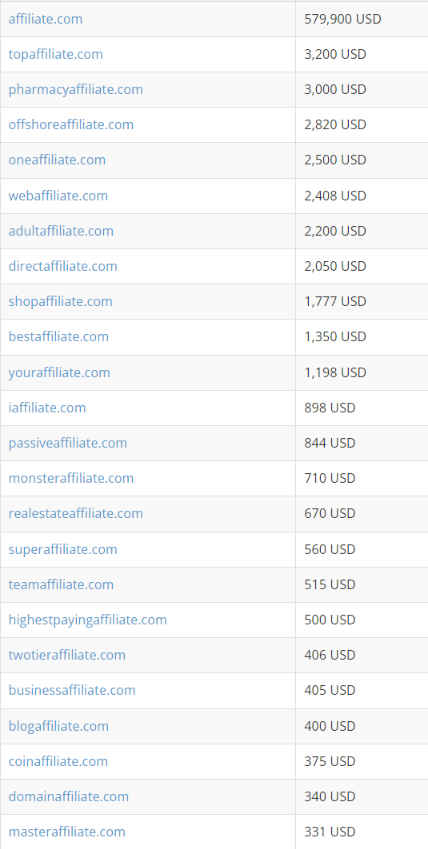Viewport: 428px width, 849px height.
Task: Select the 579,900 USD price cell
Action: click(362, 19)
